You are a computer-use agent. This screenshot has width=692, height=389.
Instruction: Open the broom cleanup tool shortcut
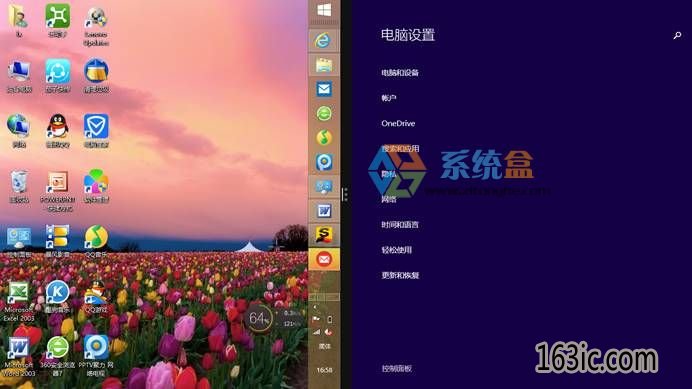(x=96, y=76)
